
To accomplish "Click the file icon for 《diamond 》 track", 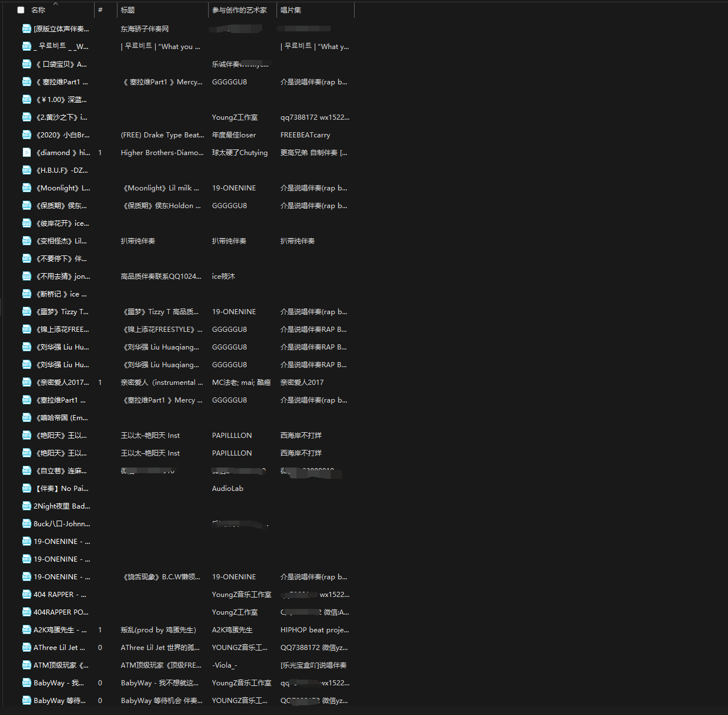I will tap(26, 153).
